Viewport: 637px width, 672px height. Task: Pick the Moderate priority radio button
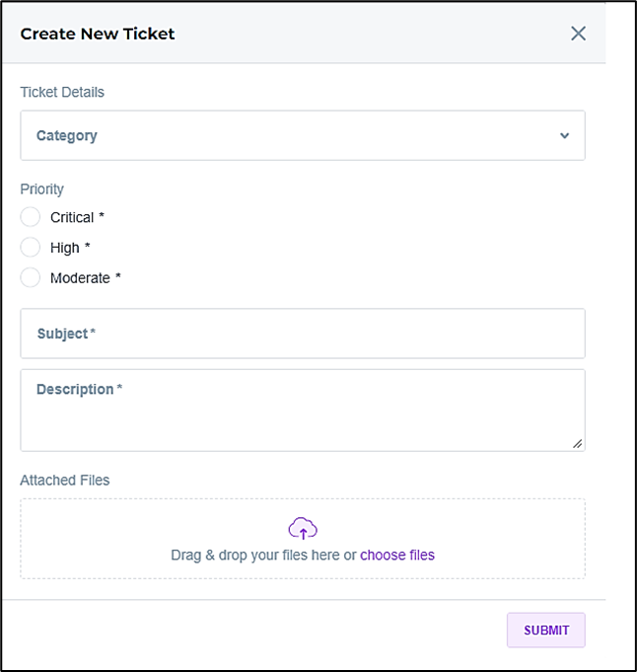31,278
